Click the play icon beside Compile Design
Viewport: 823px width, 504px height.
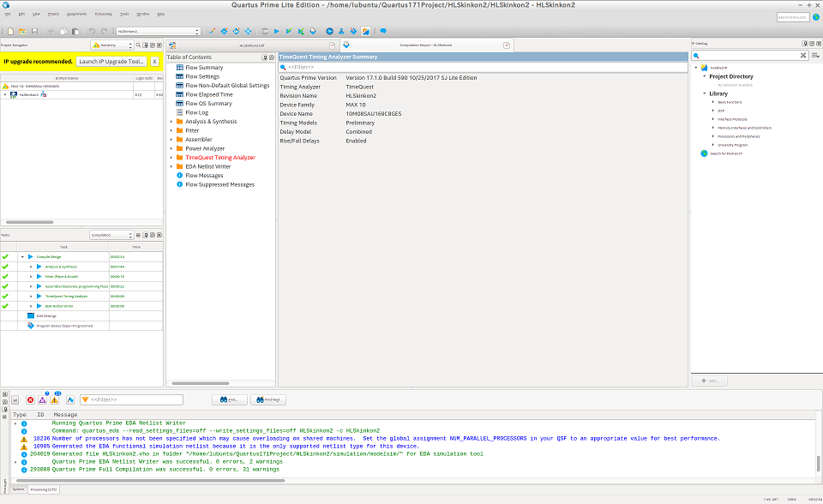[31, 257]
